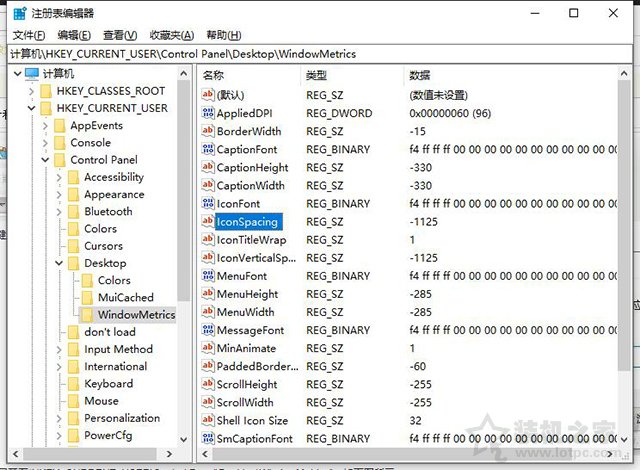Click the Bluetooth folder icon
The image size is (640, 470).
[73, 211]
